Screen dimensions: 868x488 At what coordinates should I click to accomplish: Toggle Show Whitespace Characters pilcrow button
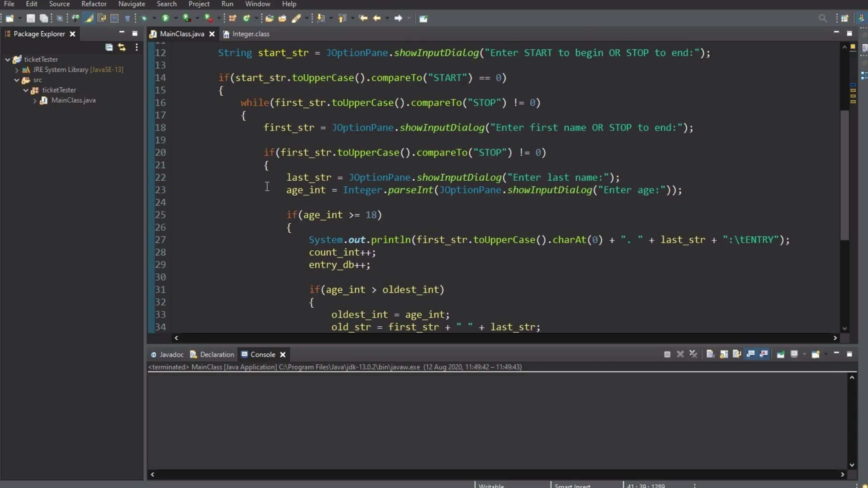point(127,19)
